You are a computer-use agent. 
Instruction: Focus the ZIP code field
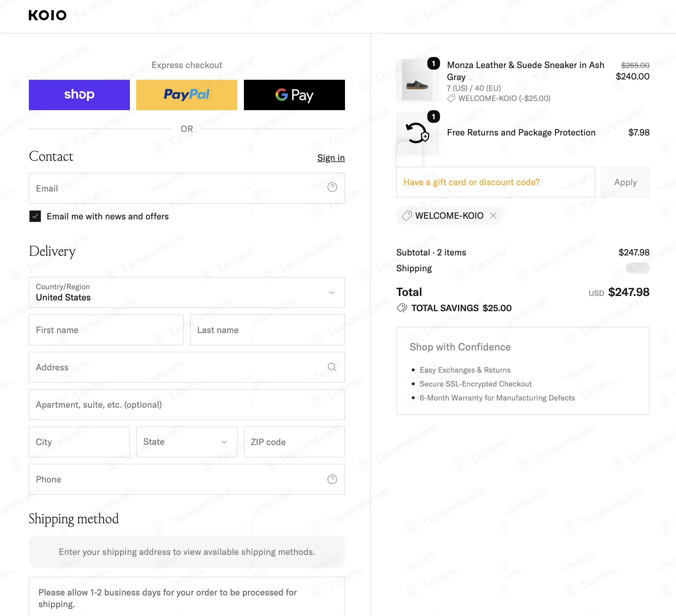click(294, 442)
